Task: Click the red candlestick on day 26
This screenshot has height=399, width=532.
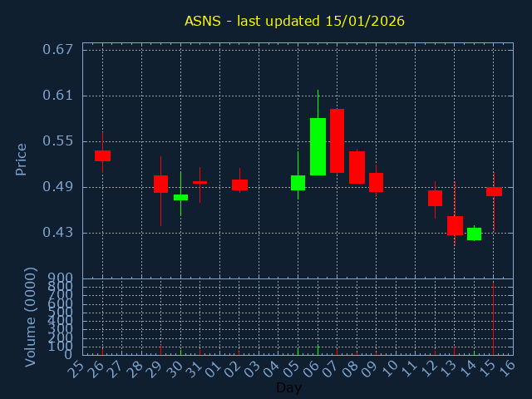Action: coord(102,155)
